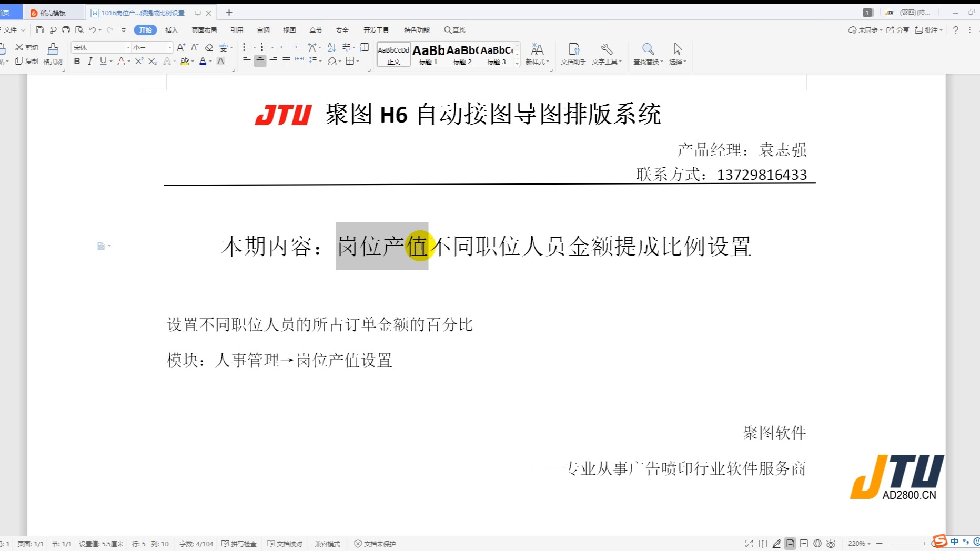The image size is (980, 551).
Task: Open the 新样式 dropdown
Action: click(x=537, y=54)
